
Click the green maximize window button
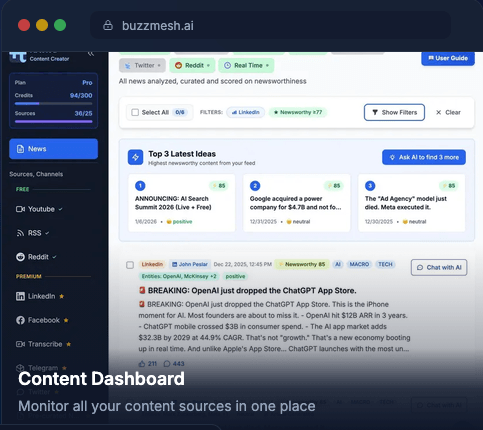(60, 25)
